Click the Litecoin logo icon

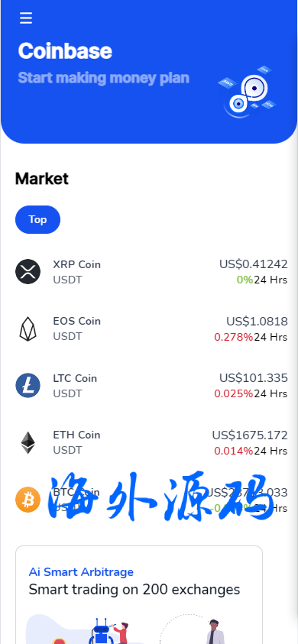[x=28, y=385]
